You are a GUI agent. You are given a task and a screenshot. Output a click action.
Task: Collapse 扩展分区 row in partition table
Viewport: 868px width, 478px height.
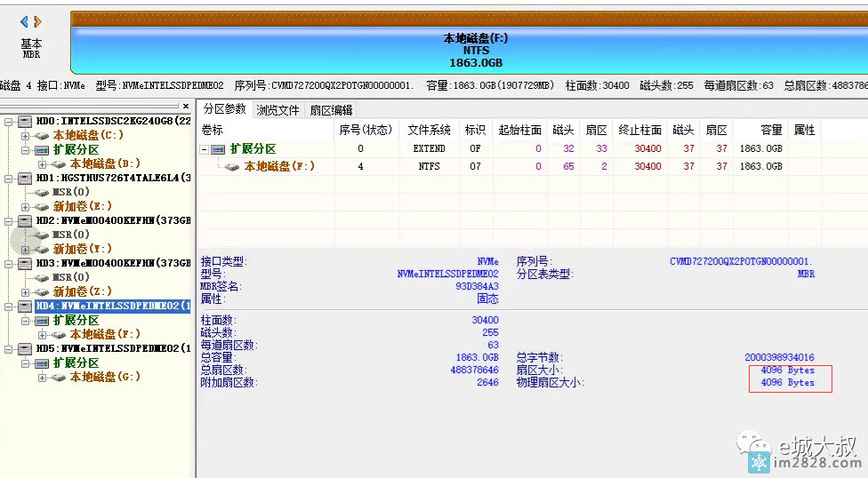click(x=205, y=149)
